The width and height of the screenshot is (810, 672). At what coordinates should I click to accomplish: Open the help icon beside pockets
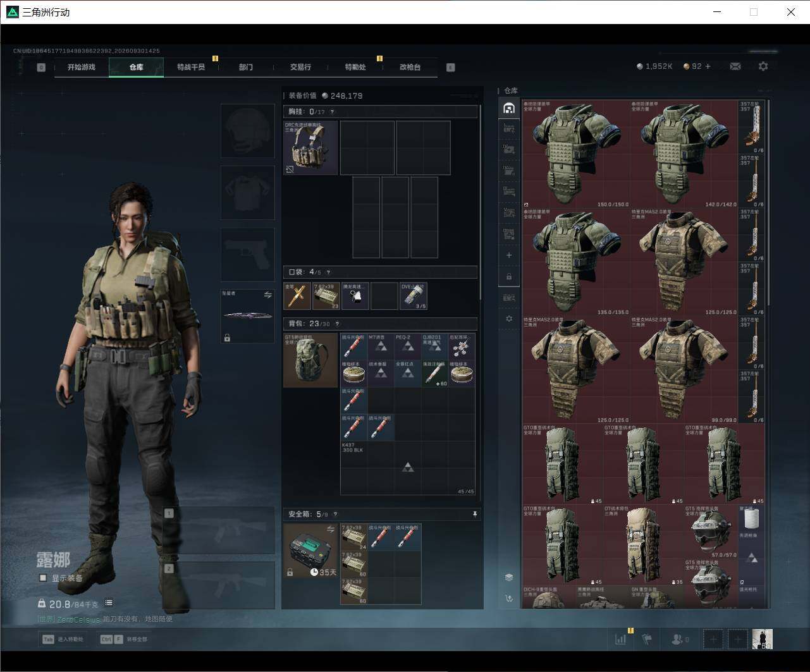click(x=329, y=272)
